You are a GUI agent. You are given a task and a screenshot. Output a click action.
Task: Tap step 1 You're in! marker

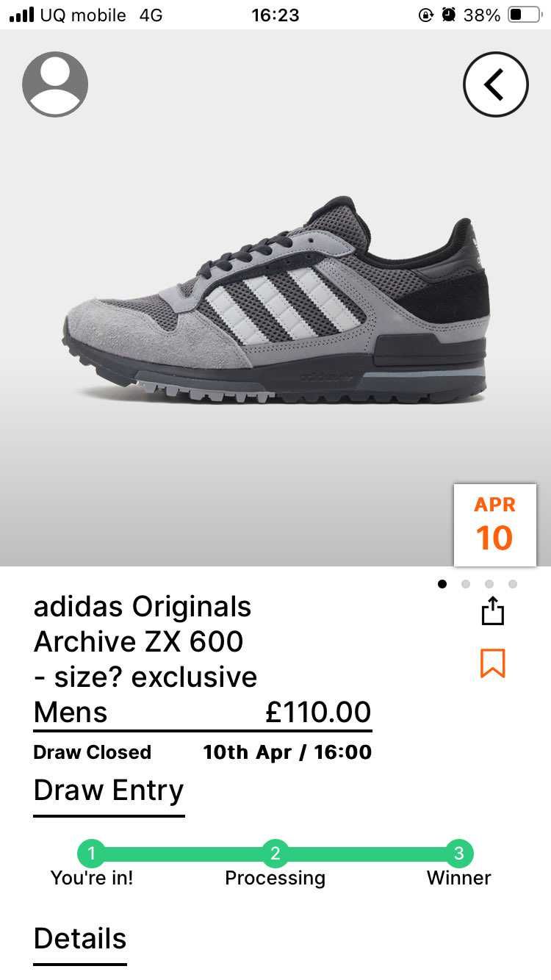click(91, 854)
